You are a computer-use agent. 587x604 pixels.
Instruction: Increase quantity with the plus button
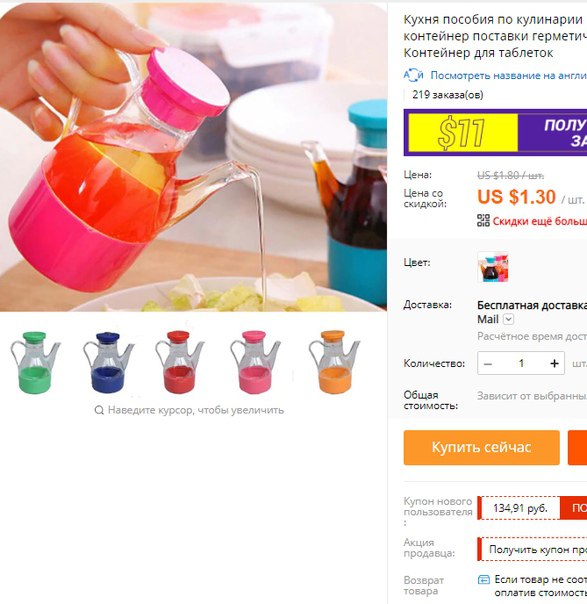(x=554, y=364)
